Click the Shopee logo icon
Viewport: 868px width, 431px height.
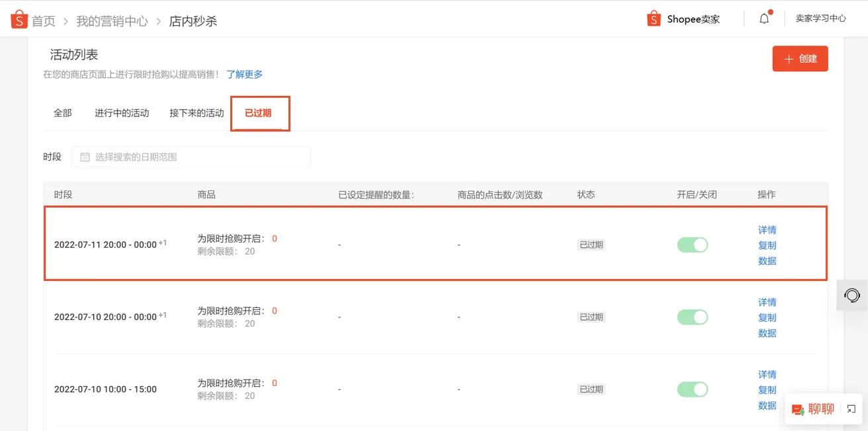pos(18,18)
